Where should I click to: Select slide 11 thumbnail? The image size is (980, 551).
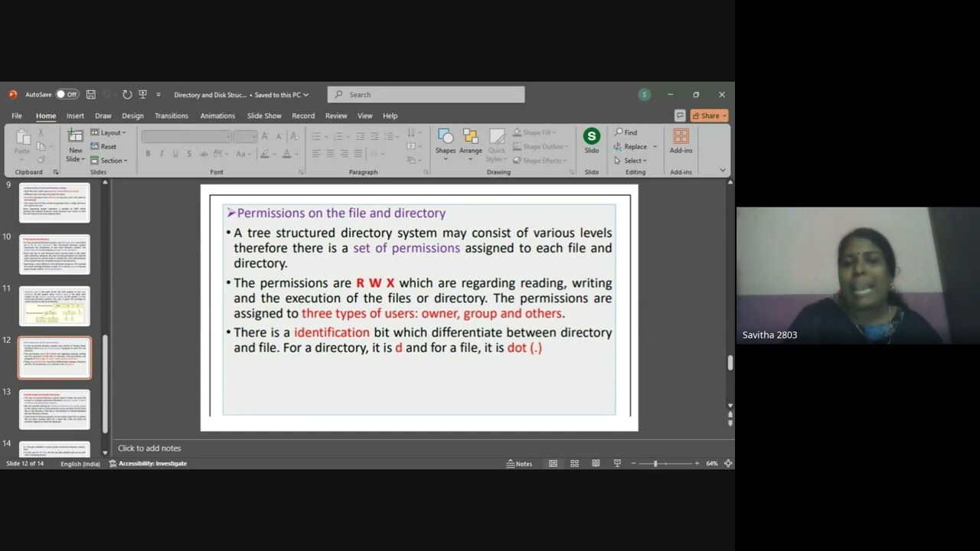click(54, 306)
